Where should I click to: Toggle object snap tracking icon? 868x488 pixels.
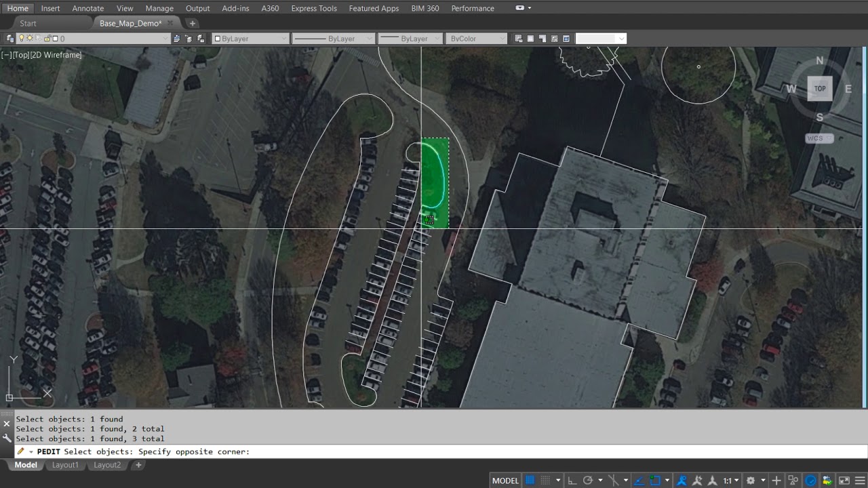click(639, 481)
